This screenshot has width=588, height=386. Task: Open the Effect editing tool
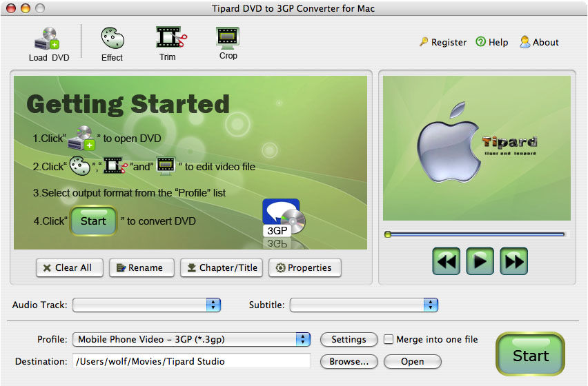point(112,43)
